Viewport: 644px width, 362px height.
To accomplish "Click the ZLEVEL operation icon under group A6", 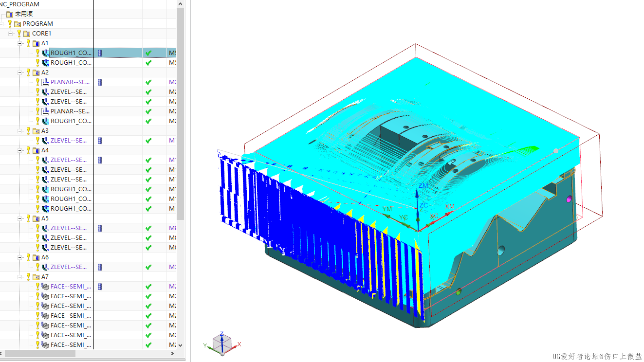I will 46,267.
